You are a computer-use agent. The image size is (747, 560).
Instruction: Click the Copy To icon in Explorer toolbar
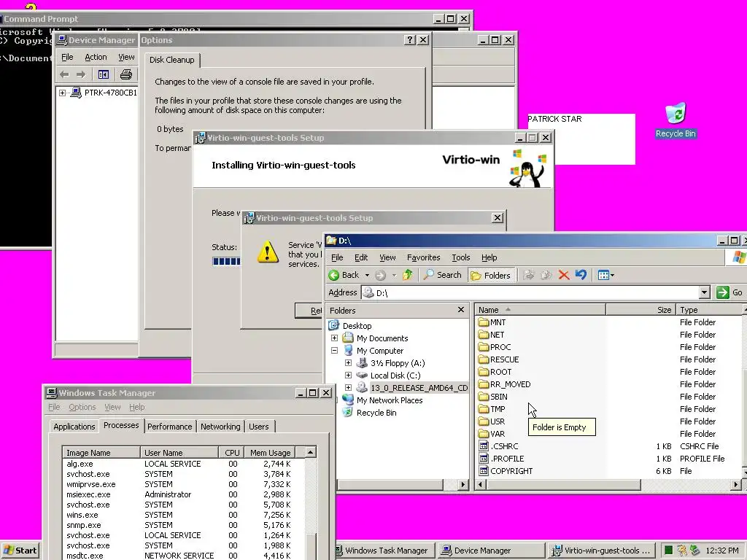[x=546, y=275]
